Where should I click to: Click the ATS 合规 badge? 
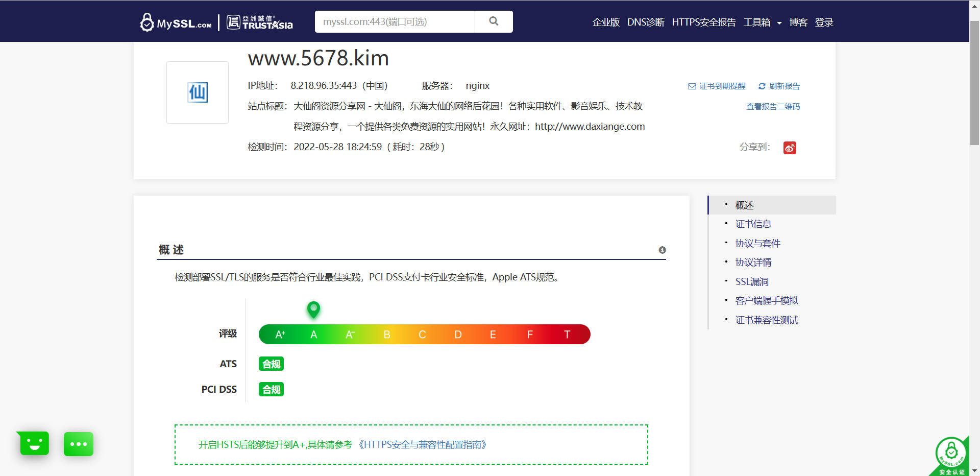tap(271, 364)
